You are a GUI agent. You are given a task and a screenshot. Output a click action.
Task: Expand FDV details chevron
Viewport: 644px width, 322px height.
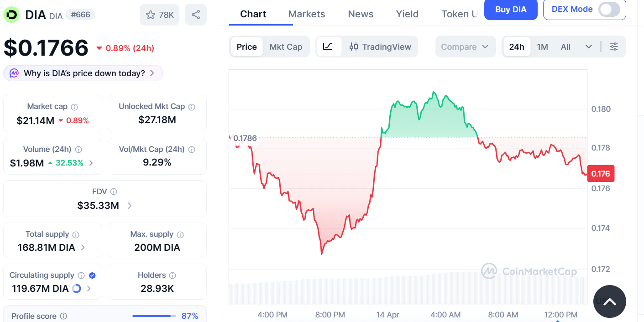pyautogui.click(x=130, y=206)
